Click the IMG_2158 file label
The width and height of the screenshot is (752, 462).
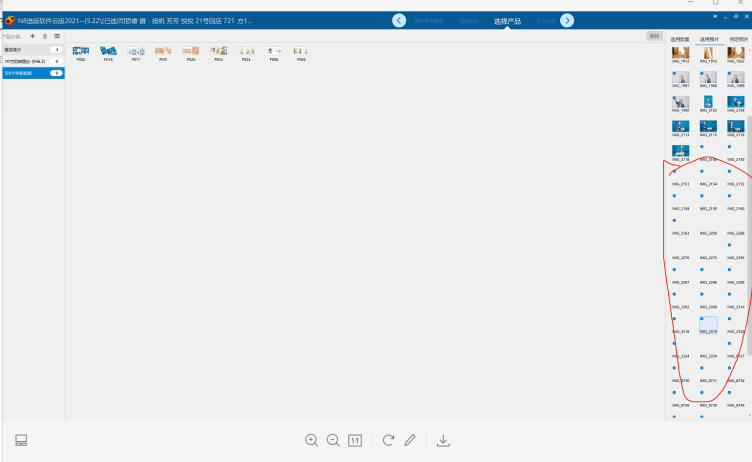681,209
